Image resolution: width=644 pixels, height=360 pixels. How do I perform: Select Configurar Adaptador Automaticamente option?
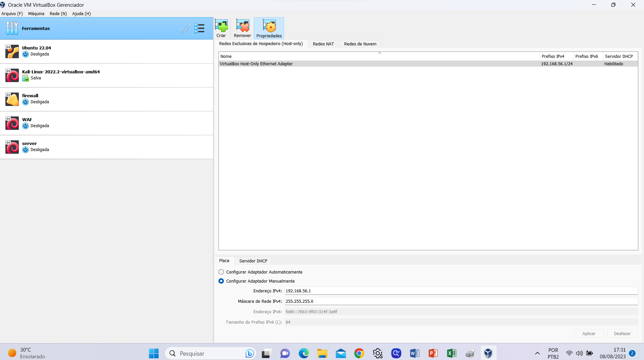click(x=260, y=272)
